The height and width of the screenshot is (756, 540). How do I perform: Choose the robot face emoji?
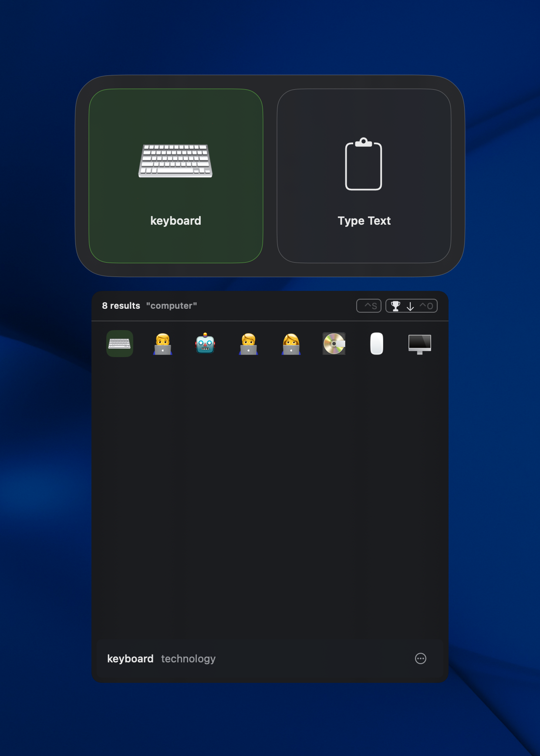point(205,344)
